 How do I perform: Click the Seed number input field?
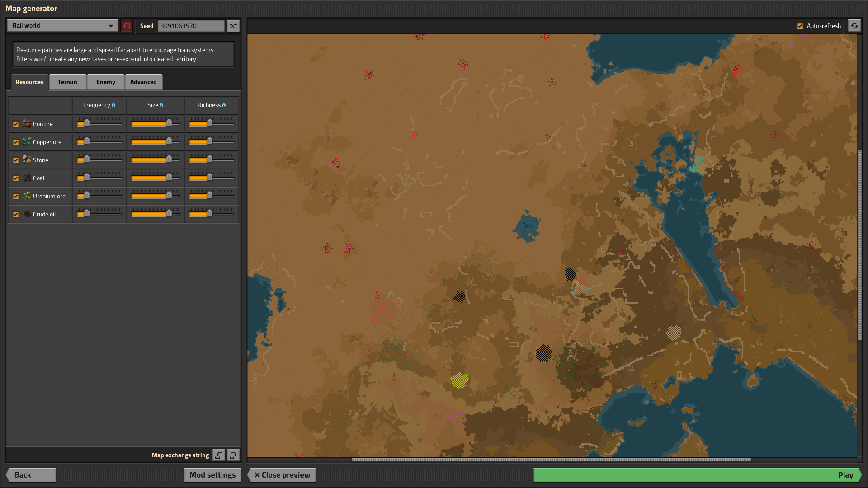click(191, 26)
